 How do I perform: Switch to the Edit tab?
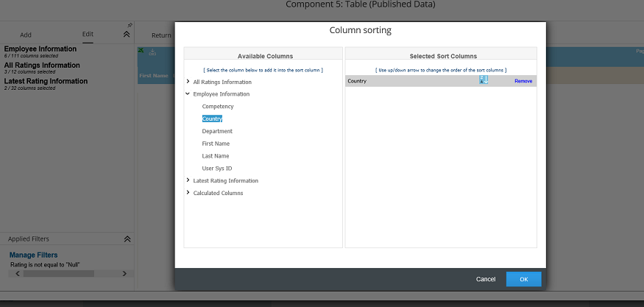(88, 34)
